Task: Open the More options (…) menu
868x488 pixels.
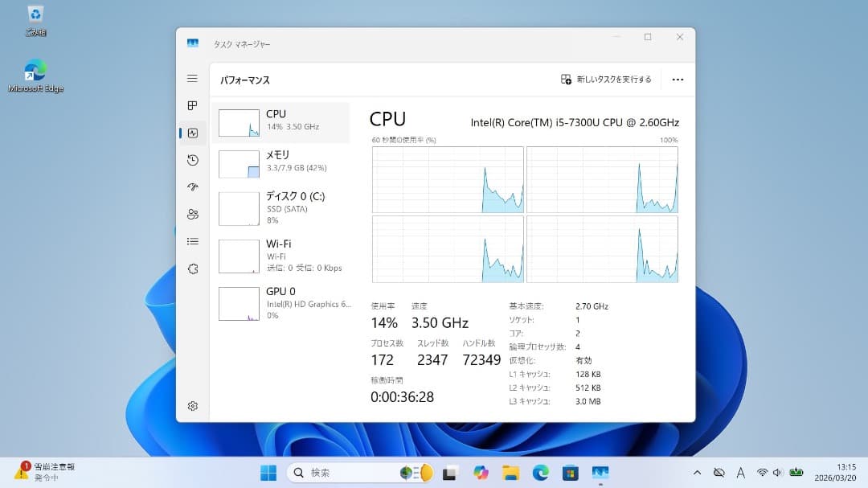Action: [678, 79]
